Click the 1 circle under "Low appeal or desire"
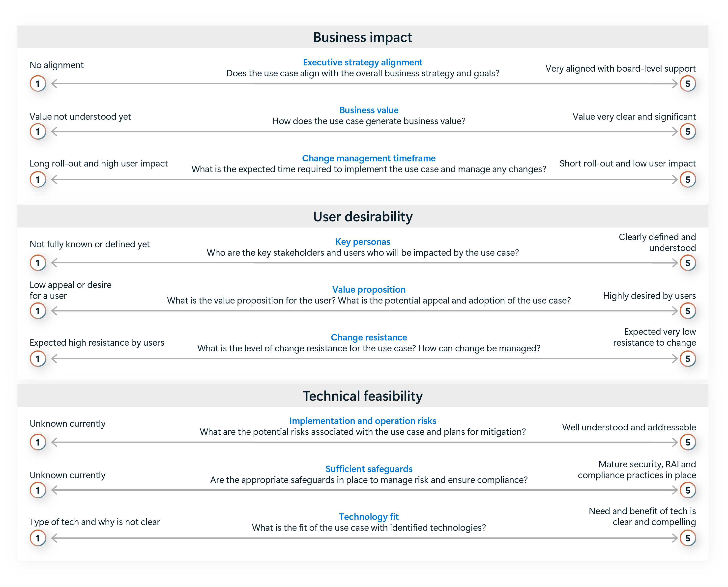728x587 pixels. tap(38, 311)
